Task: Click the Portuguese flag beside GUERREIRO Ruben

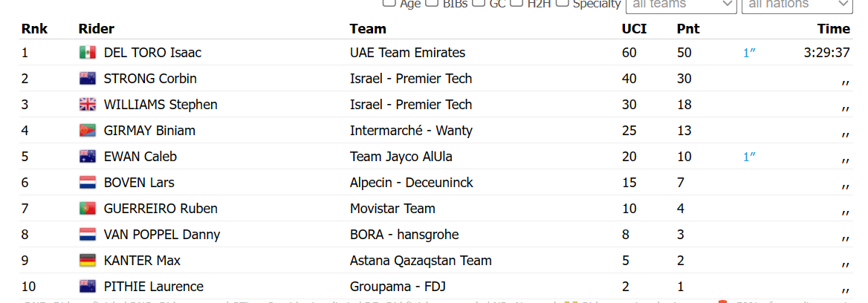Action: [88, 209]
